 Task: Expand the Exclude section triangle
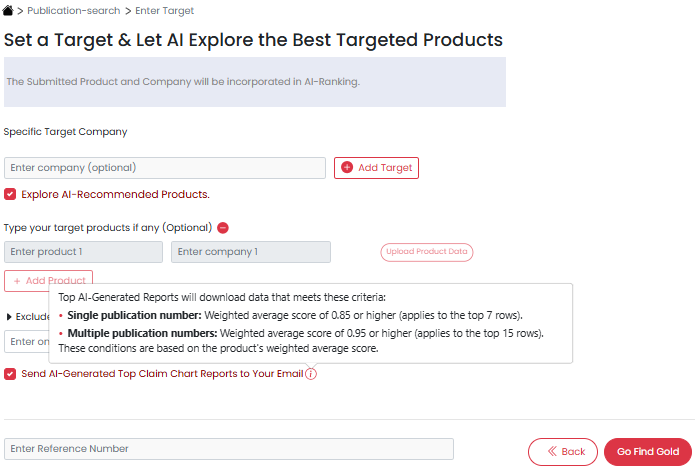(9, 317)
